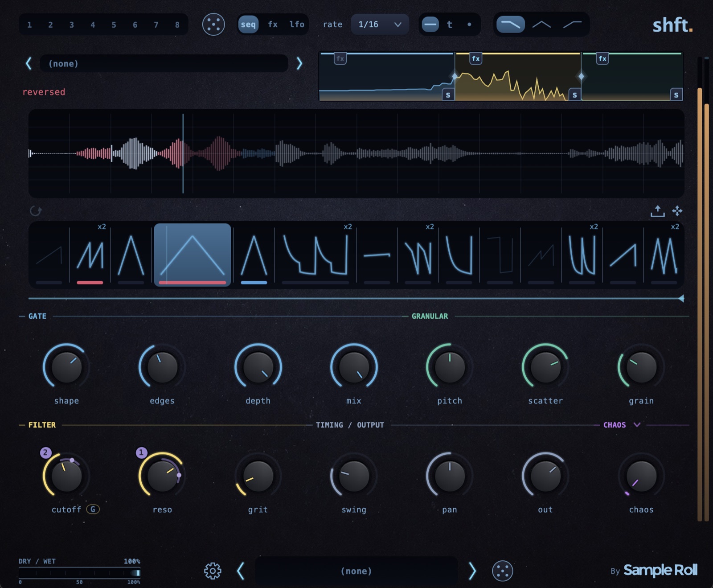713x588 pixels.
Task: Select the bright rising ramp step
Action: point(623,255)
